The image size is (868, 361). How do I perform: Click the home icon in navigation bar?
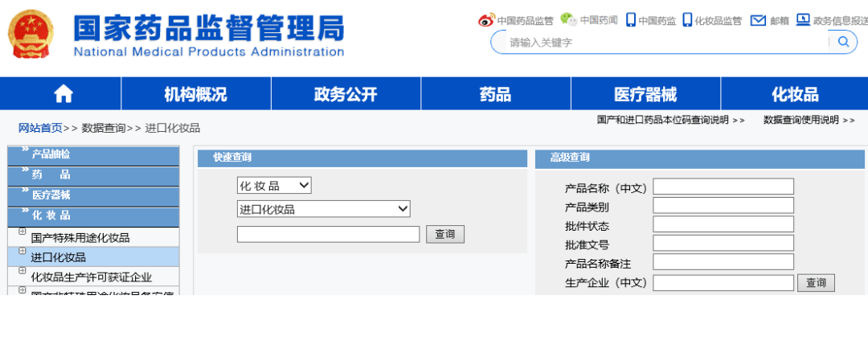click(63, 94)
